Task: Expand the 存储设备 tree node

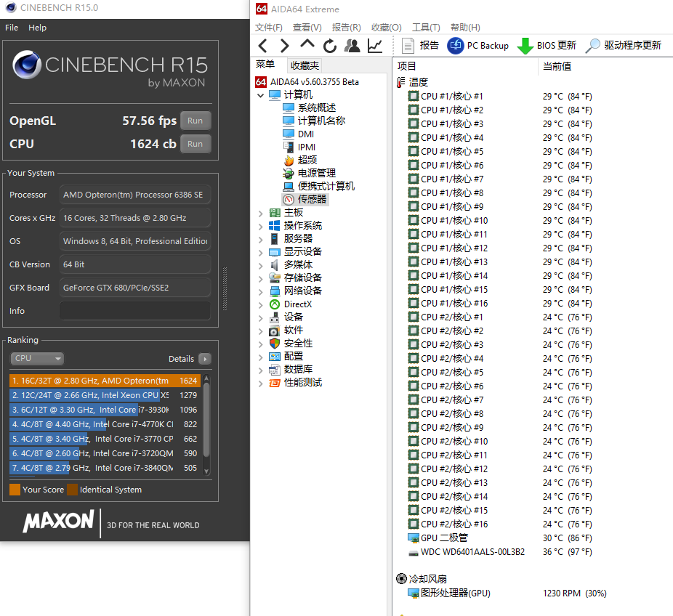Action: click(x=260, y=279)
